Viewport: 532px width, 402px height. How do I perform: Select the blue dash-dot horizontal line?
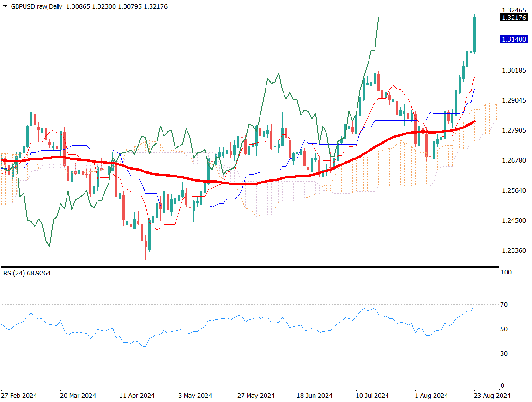pyautogui.click(x=231, y=38)
